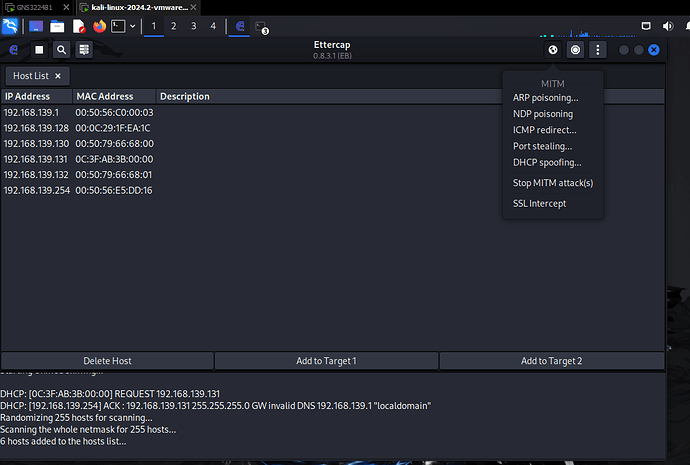Select SSL Intercept menu entry

point(540,204)
